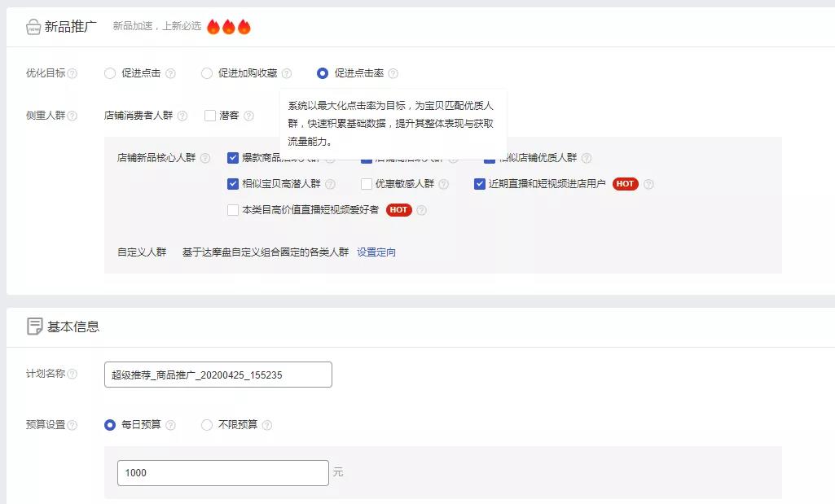Open help icon beside 店铺新品核心人群

[x=205, y=158]
